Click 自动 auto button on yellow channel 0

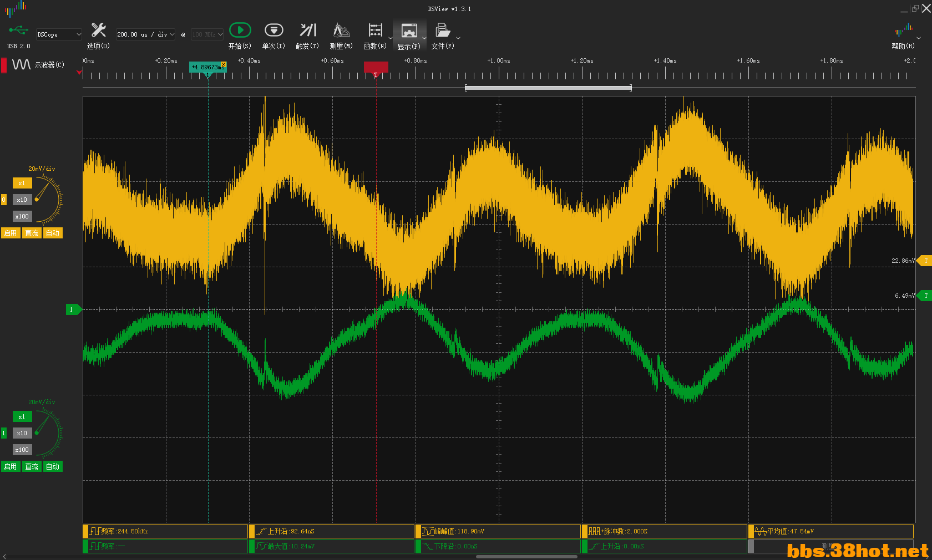pos(53,233)
